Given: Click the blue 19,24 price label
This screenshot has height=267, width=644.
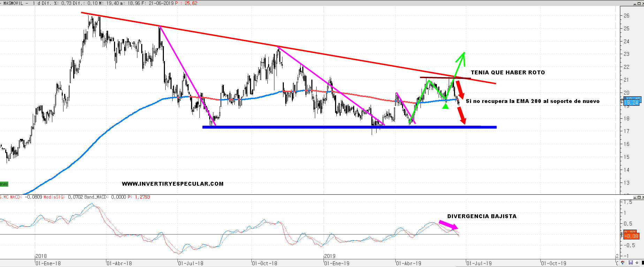Looking at the screenshot, I should click(x=631, y=103).
